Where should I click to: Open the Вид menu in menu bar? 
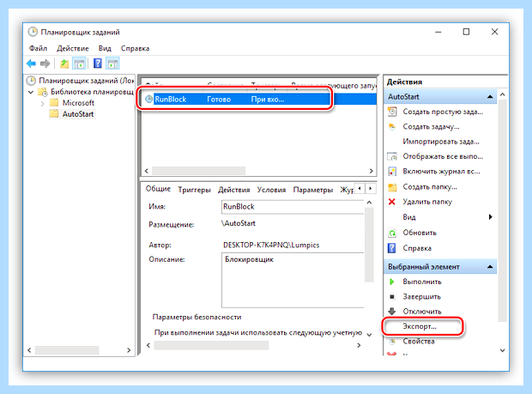click(x=105, y=48)
